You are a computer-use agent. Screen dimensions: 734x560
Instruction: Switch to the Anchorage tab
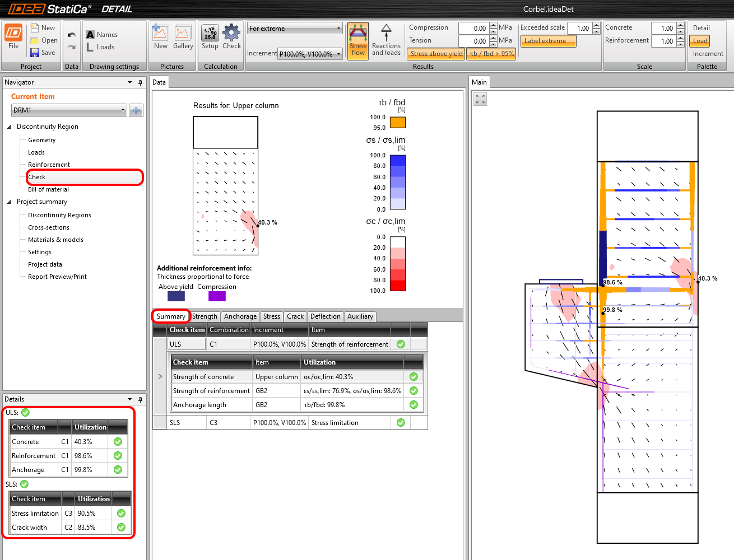coord(240,316)
